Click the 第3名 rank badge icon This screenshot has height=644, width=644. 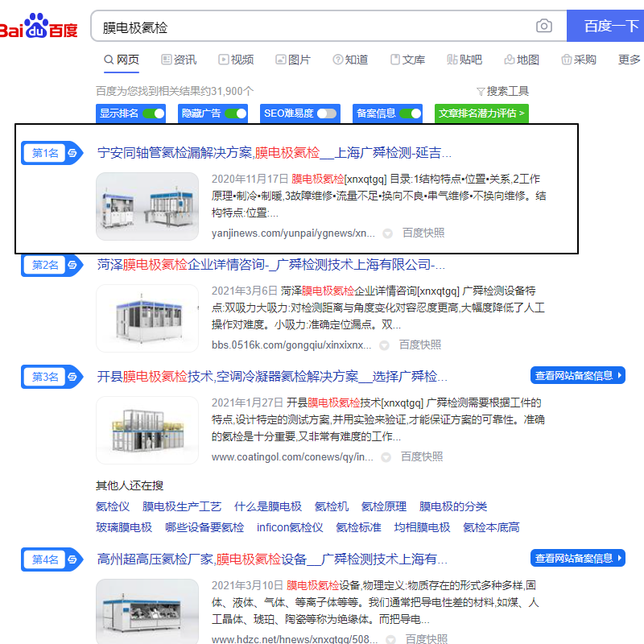coord(52,377)
